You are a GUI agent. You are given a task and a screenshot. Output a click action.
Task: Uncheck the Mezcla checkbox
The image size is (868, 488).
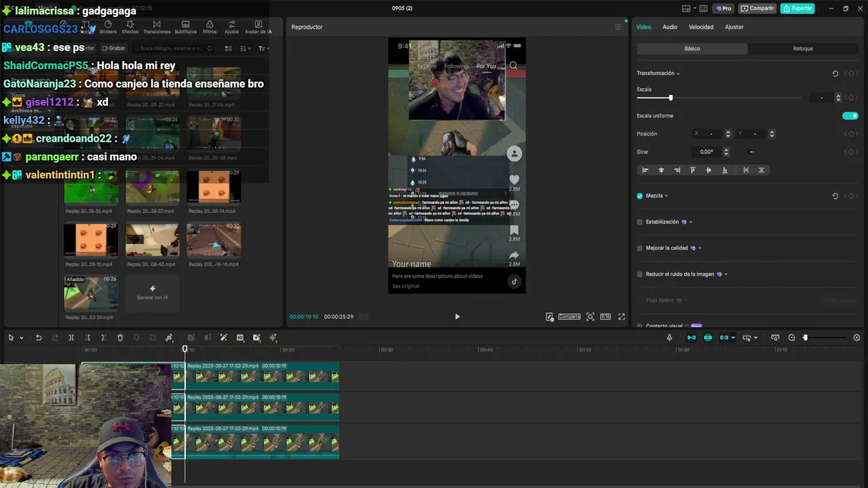(x=639, y=196)
